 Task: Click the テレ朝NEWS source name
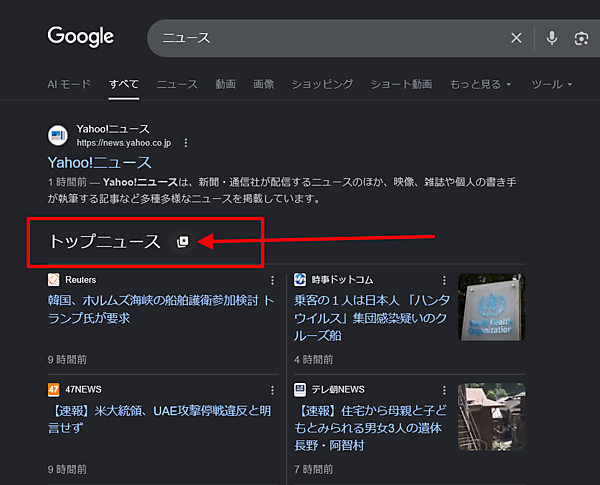[x=338, y=390]
